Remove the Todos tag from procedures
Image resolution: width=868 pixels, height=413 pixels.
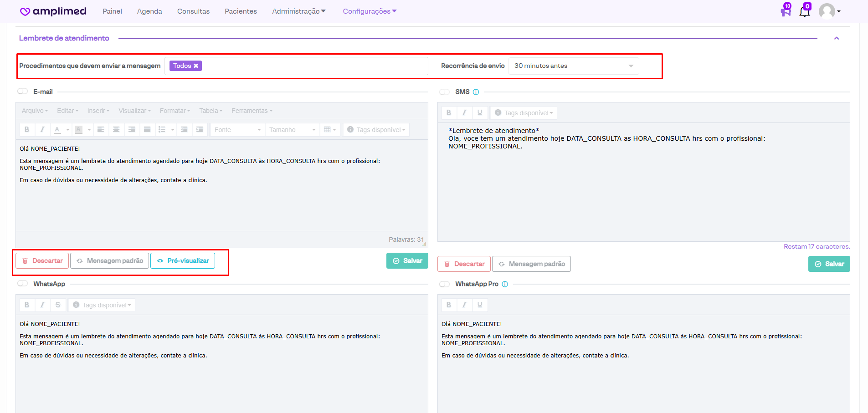click(x=196, y=66)
